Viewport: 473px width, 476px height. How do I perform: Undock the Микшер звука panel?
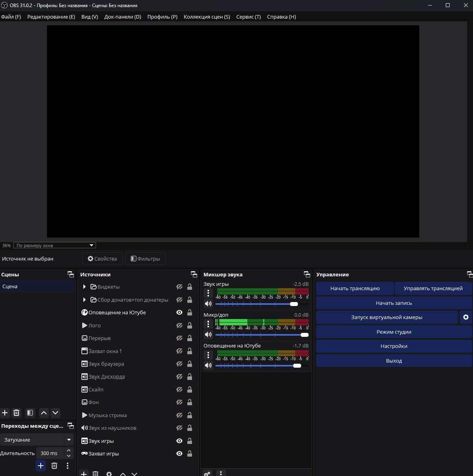tap(307, 274)
